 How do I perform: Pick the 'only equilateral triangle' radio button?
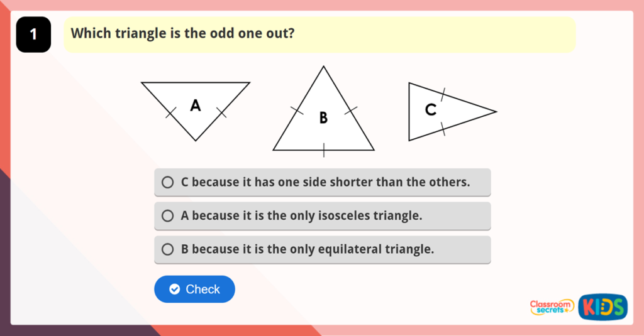pos(167,249)
